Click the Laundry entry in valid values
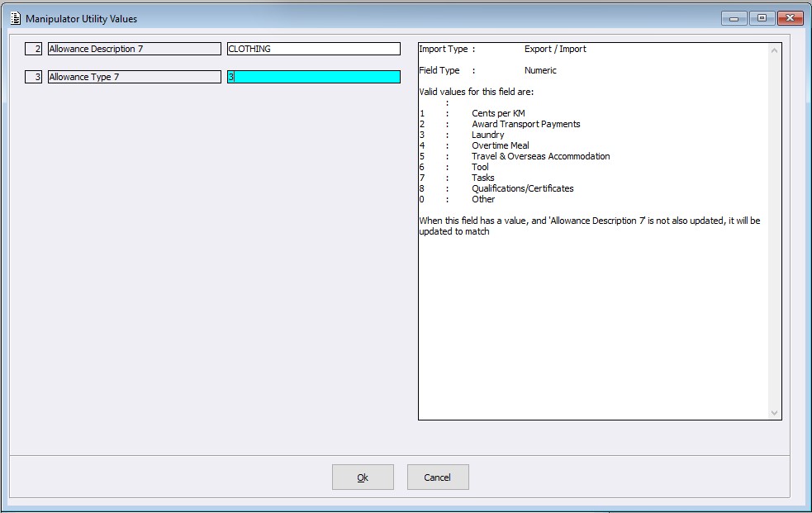 [x=487, y=135]
